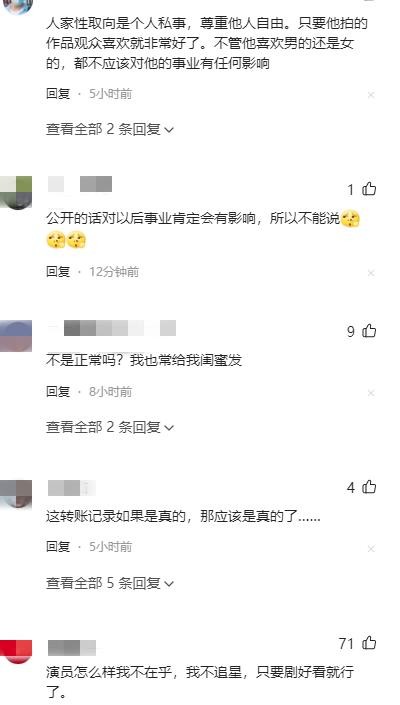This screenshot has width=400, height=705.
Task: Dismiss the 12分钟前 comment with x icon
Action: (371, 273)
